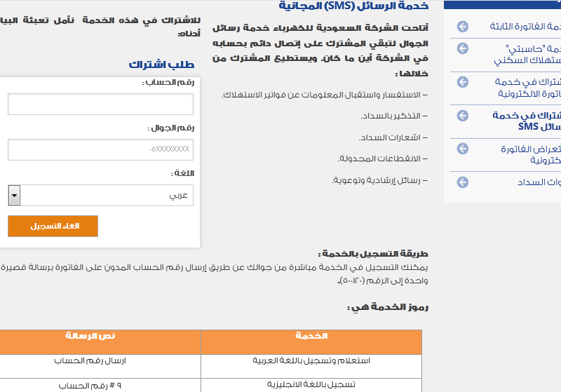The image size is (561, 392).
Task: Click the اشعارات السداد bullet text
Action: tap(393, 137)
